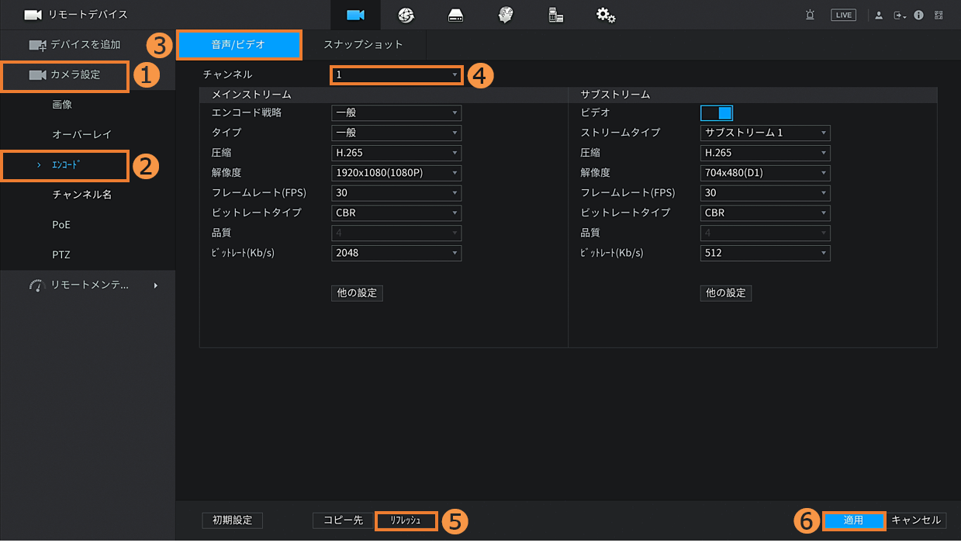Click the LIVE view button icon

(843, 15)
